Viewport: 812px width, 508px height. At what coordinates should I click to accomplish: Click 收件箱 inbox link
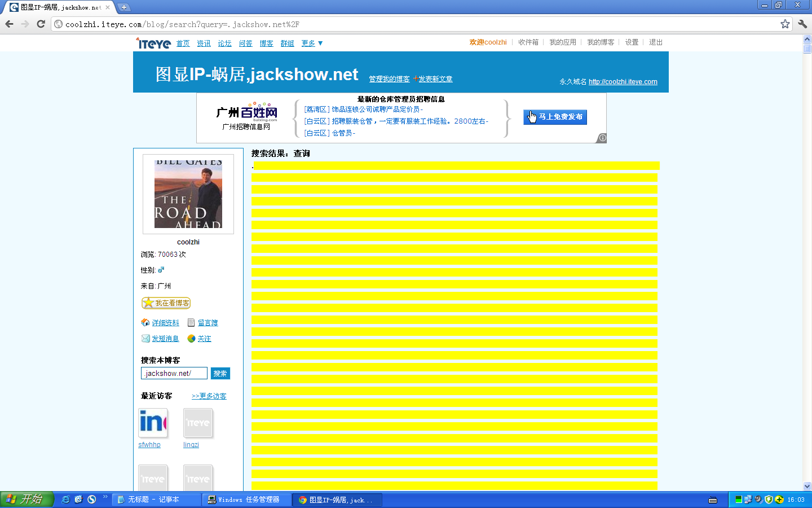pos(528,42)
